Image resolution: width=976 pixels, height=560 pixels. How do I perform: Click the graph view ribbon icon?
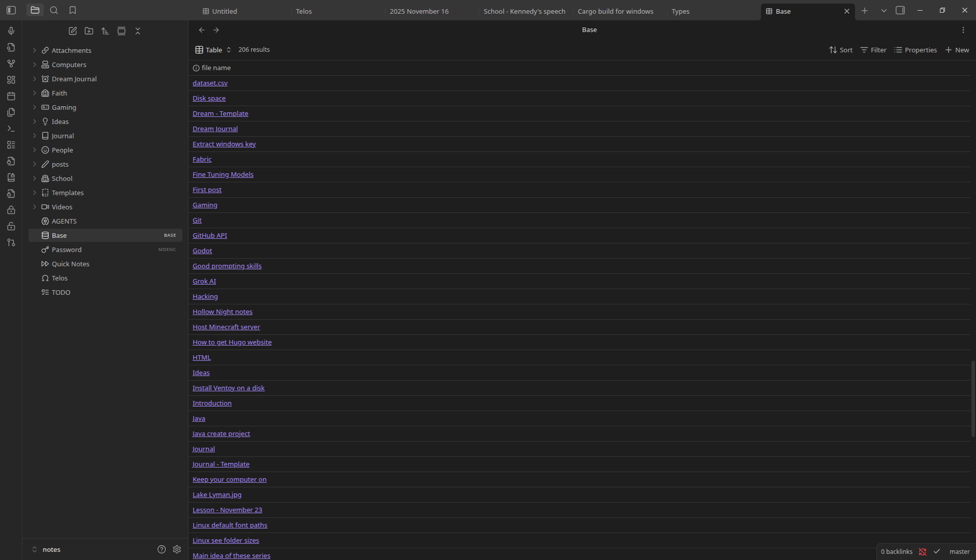11,64
